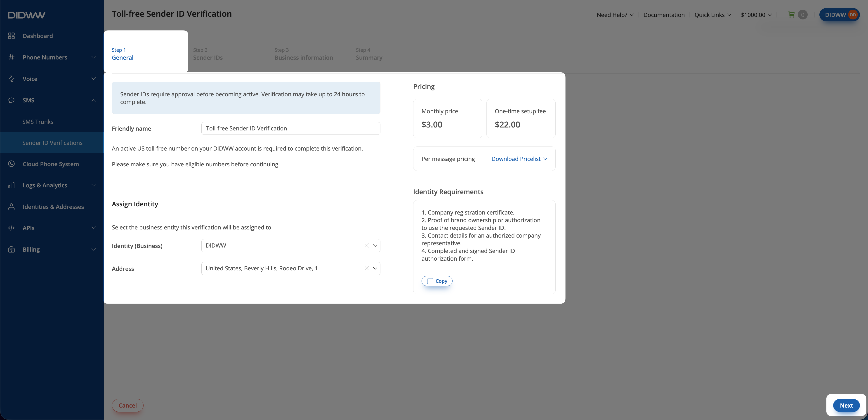Open the account balance $1000.00 dropdown
The height and width of the screenshot is (420, 868).
tap(756, 15)
